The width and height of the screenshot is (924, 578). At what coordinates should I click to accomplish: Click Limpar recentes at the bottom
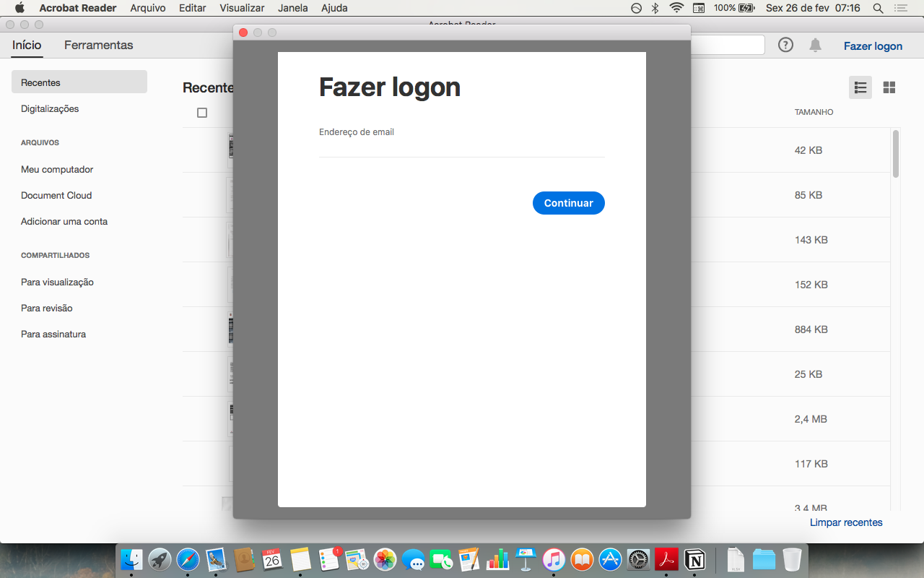tap(845, 522)
